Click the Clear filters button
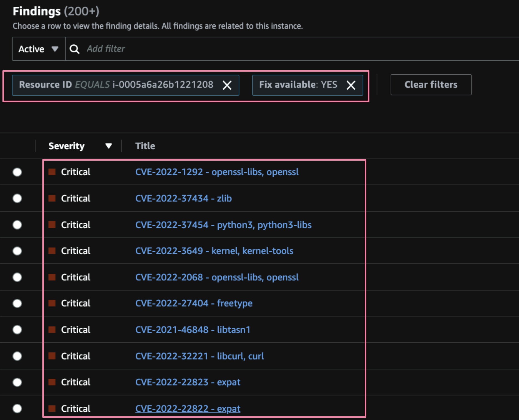 (x=431, y=85)
